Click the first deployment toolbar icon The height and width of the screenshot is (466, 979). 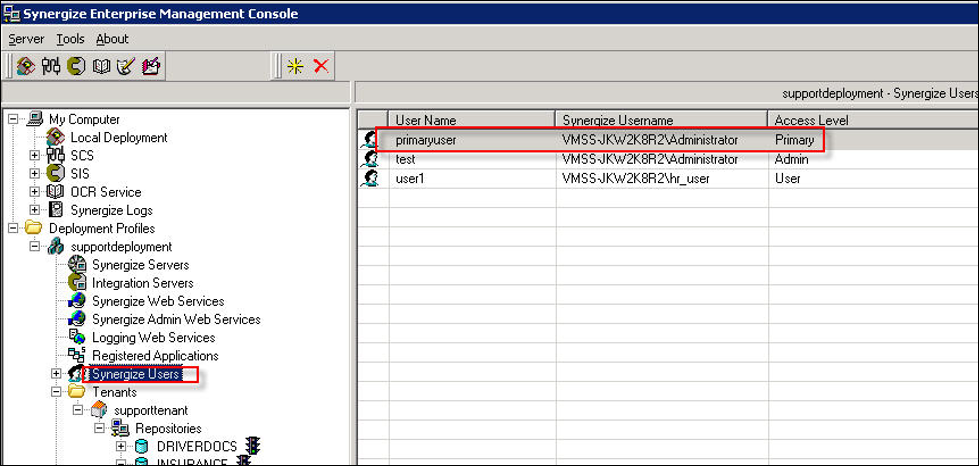pyautogui.click(x=26, y=66)
